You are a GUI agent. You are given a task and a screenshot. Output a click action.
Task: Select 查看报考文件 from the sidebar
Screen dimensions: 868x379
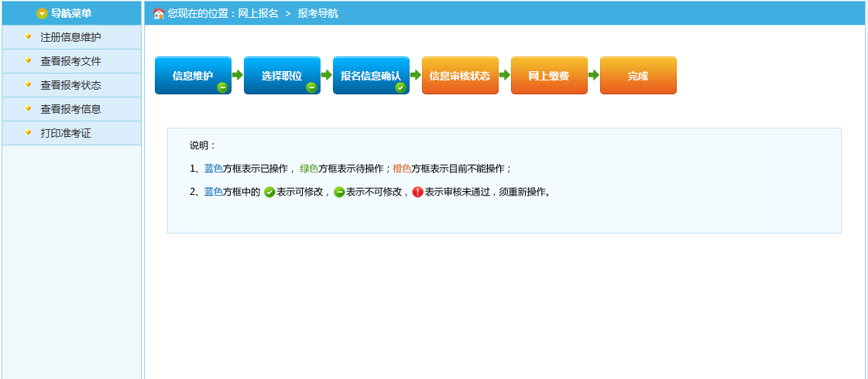(x=70, y=61)
